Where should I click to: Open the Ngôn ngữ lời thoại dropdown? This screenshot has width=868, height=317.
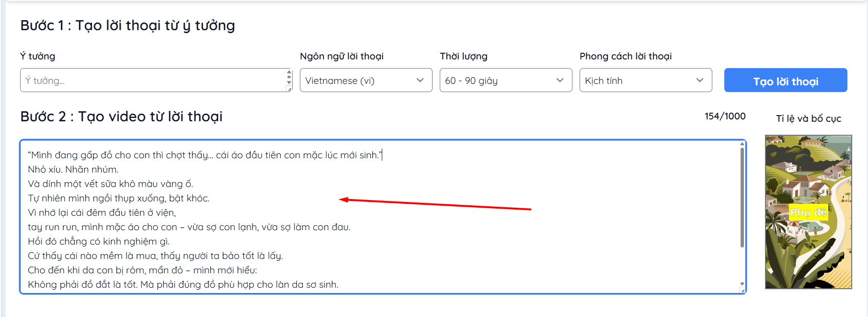[366, 80]
